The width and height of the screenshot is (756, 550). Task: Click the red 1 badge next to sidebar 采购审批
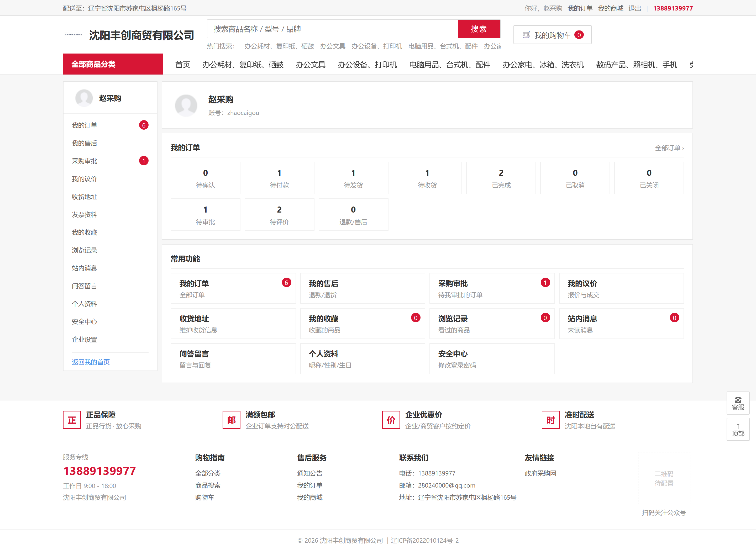144,161
